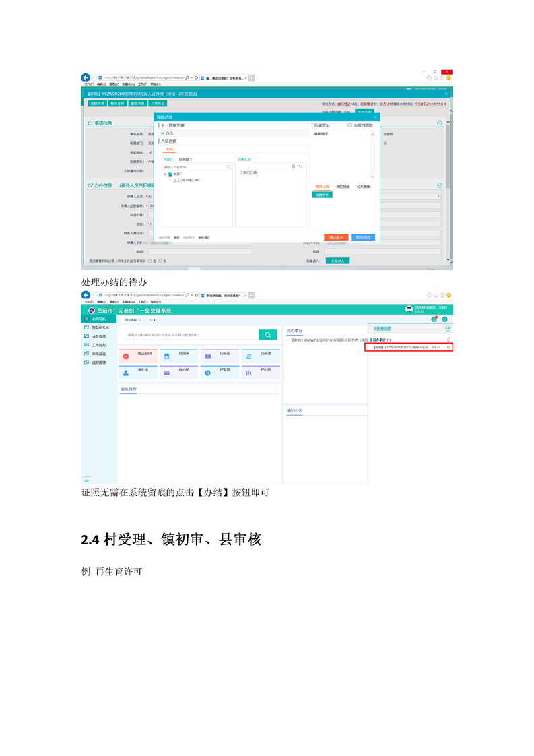Screen dimensions: 534x756
Task: Click eye icon on 办结 message row
Action: click(448, 347)
